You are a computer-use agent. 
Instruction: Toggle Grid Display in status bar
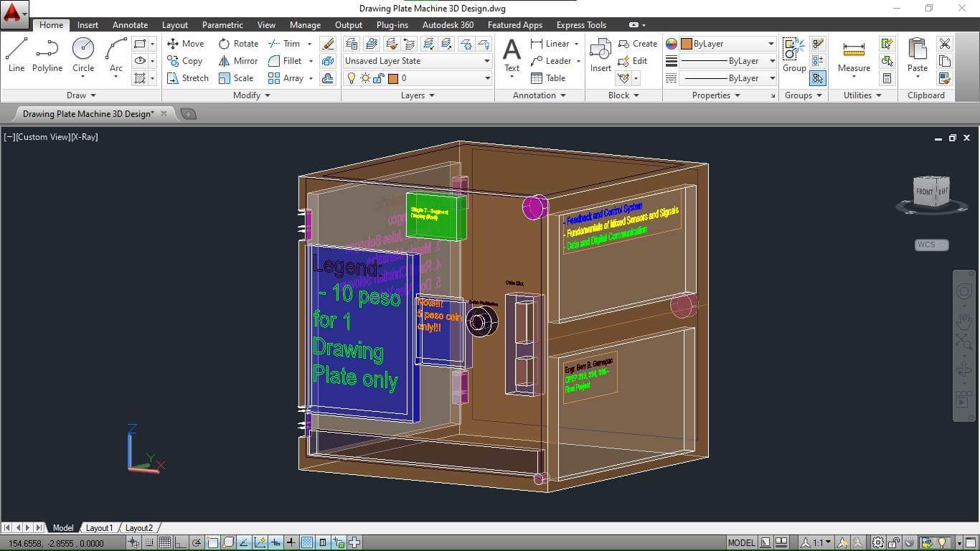[x=164, y=543]
